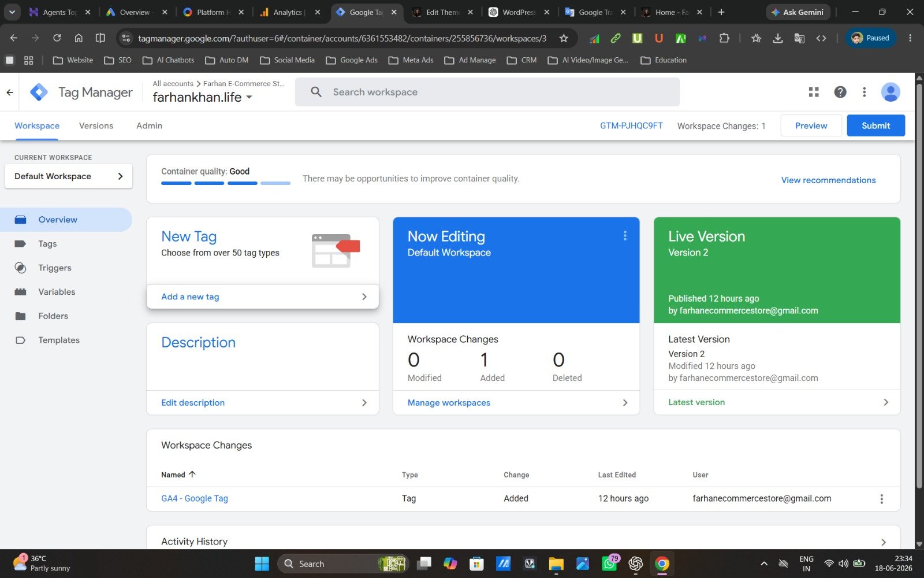Open File Explorer from taskbar
Image resolution: width=924 pixels, height=578 pixels.
[x=556, y=564]
